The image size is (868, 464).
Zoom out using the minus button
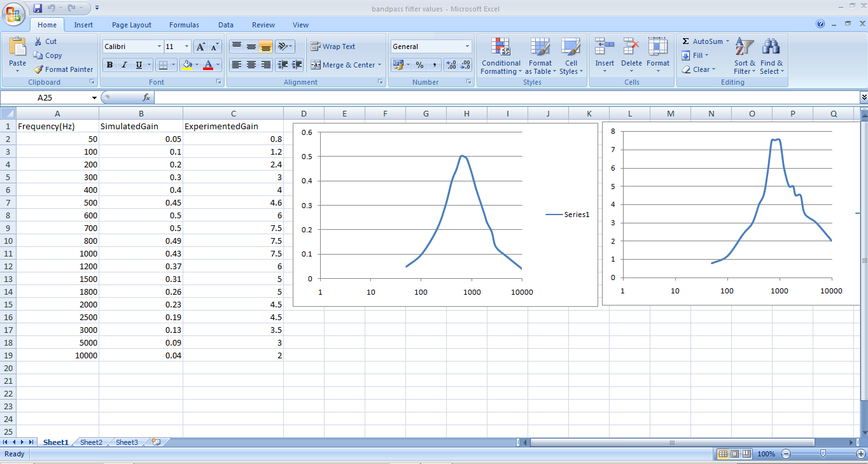coord(786,454)
